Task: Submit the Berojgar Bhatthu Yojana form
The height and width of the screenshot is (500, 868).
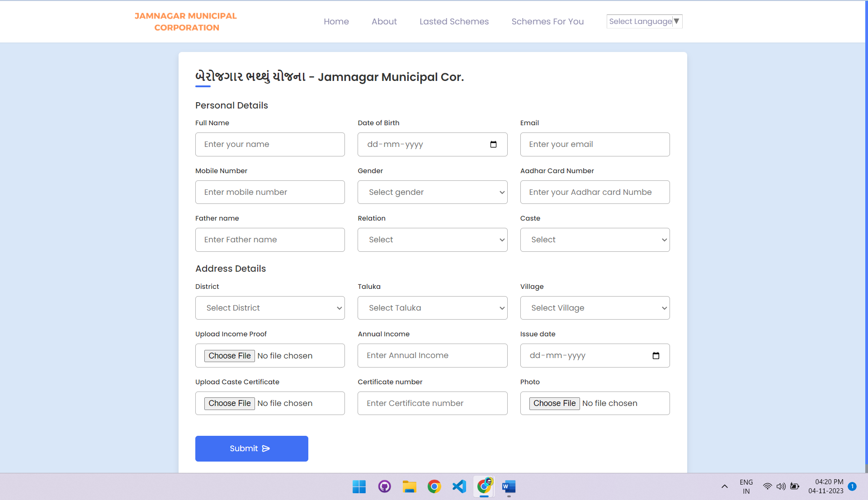Action: pos(251,448)
